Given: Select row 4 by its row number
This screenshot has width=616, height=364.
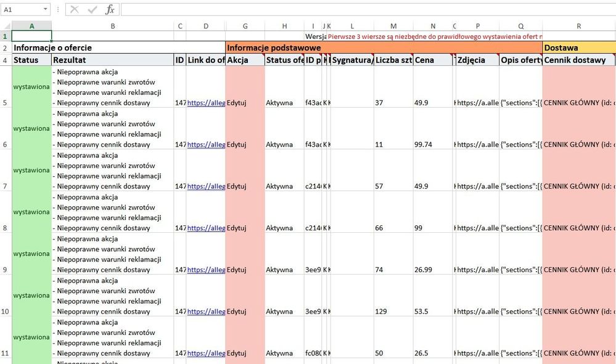Looking at the screenshot, I should (5, 60).
